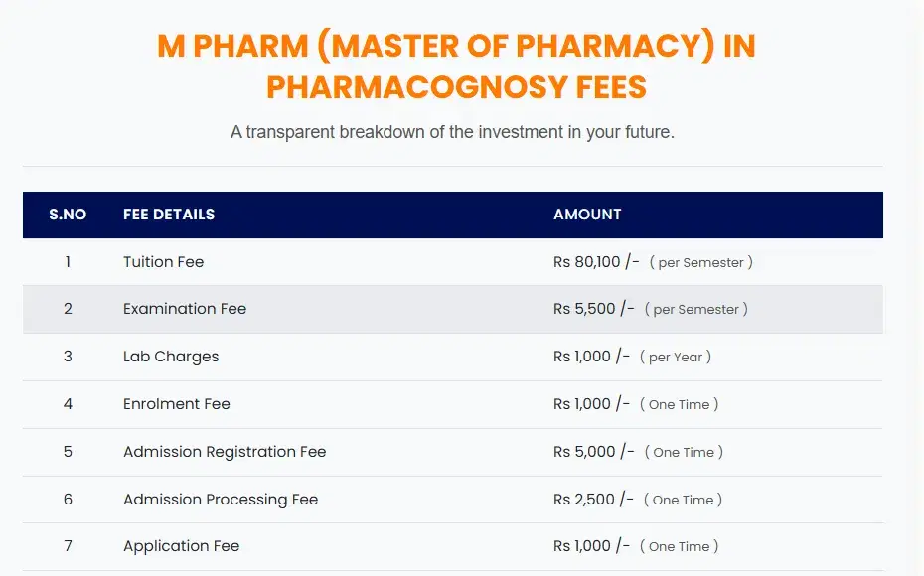Select the Tuition Fee row label
This screenshot has height=576, width=924.
(163, 262)
